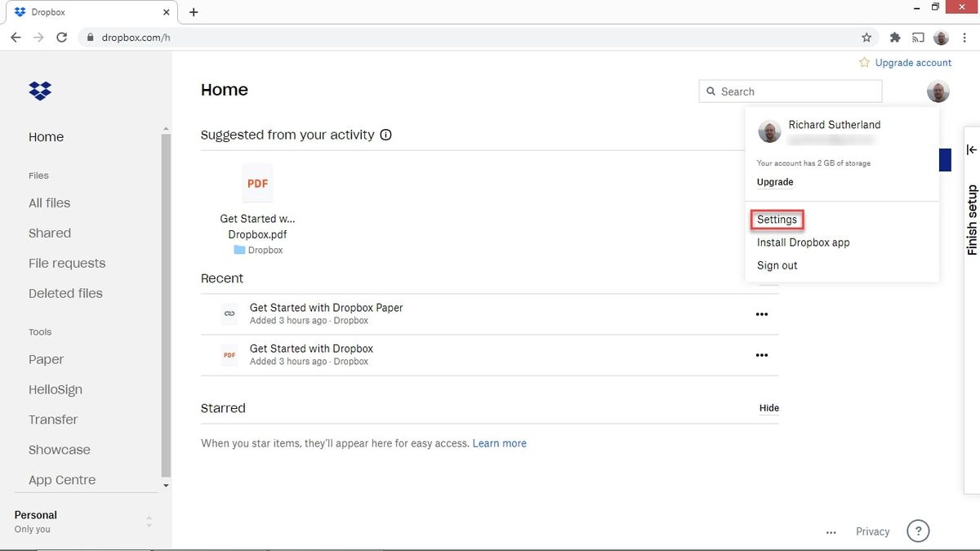Viewport: 980px width, 551px height.
Task: Click the Dropbox logo in the sidebar
Action: 39,91
